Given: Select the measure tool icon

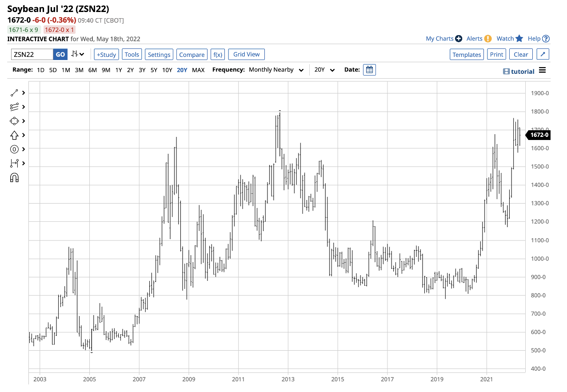Looking at the screenshot, I should click(x=14, y=164).
